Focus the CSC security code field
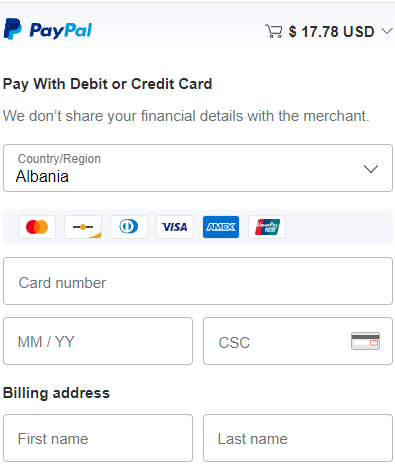Viewport: 395px width, 464px height. 298,341
